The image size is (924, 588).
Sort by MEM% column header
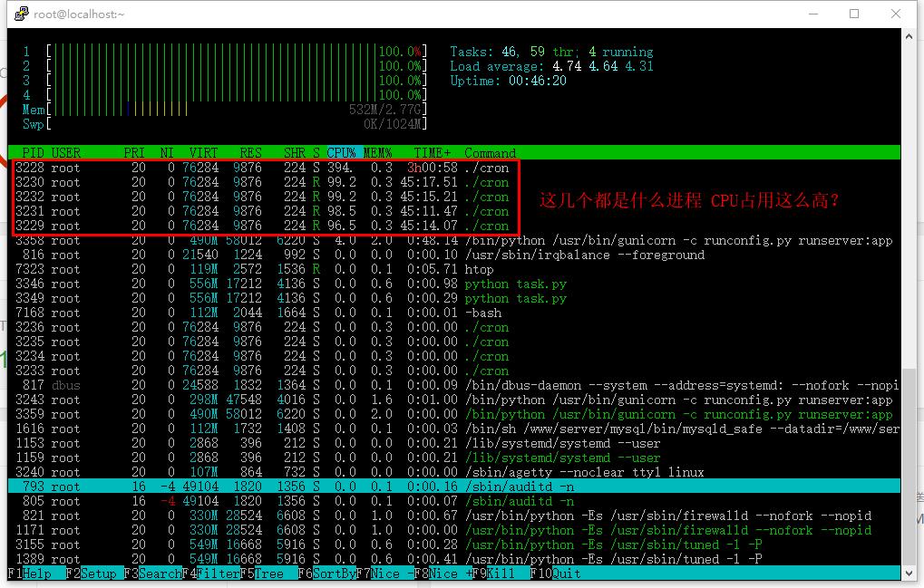tap(377, 153)
